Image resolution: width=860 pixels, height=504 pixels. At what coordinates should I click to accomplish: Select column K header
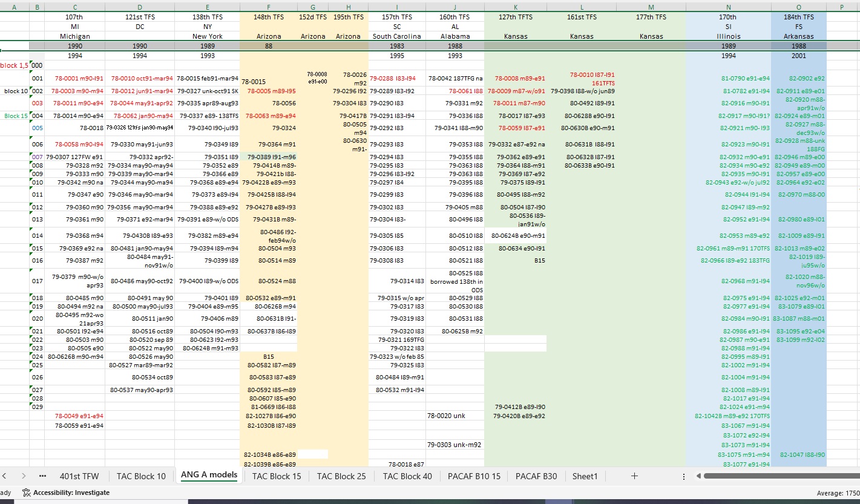[516, 7]
